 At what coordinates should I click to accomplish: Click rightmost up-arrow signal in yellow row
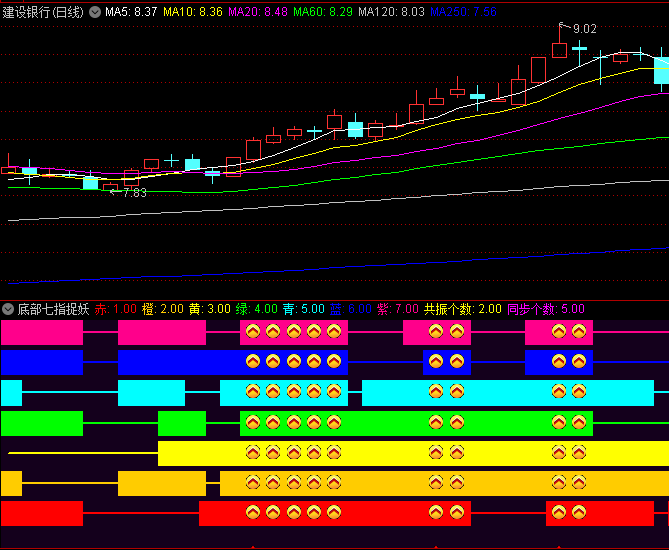click(x=579, y=452)
